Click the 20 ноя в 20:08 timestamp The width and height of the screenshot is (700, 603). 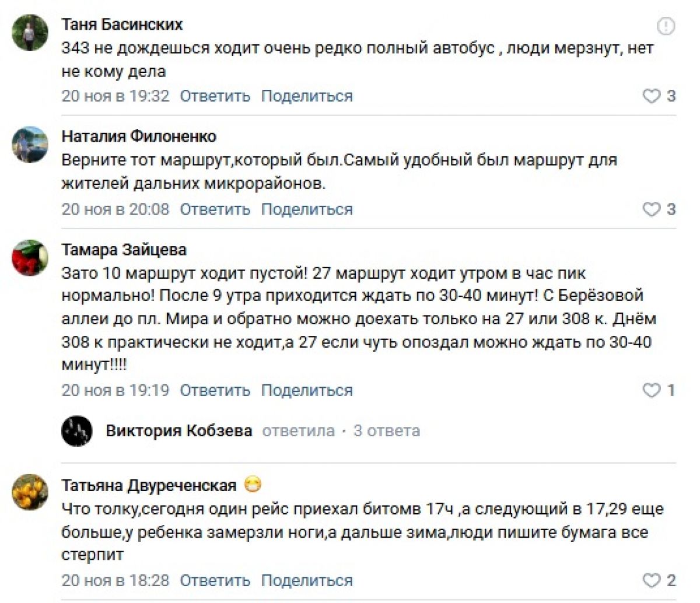tap(116, 209)
